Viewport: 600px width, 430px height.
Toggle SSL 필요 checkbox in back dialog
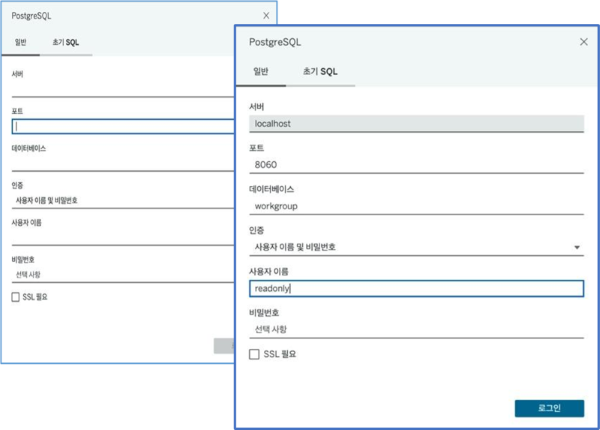click(15, 297)
